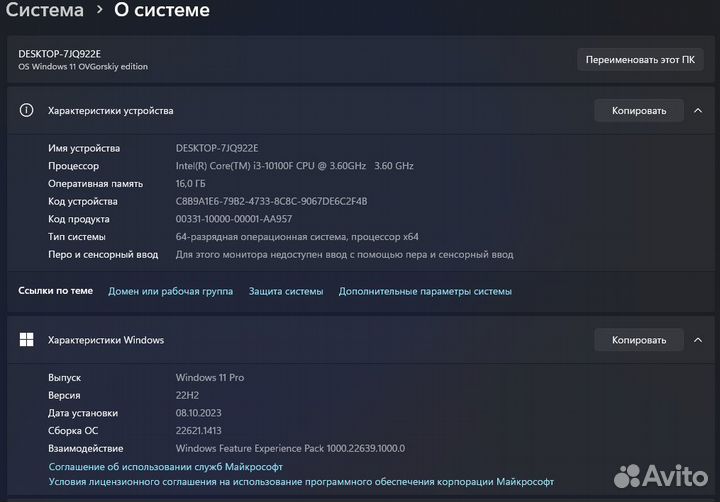Collapse the Характеристики устройства section chevron

pos(698,111)
